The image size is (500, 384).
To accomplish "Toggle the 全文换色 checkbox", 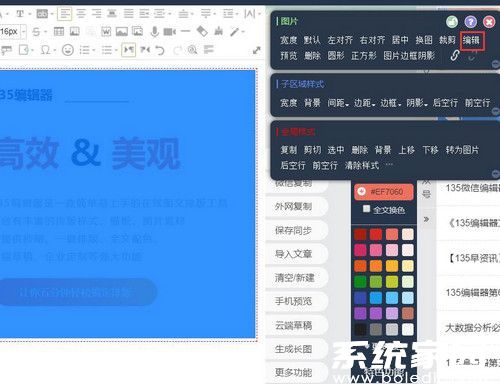I will tap(366, 209).
